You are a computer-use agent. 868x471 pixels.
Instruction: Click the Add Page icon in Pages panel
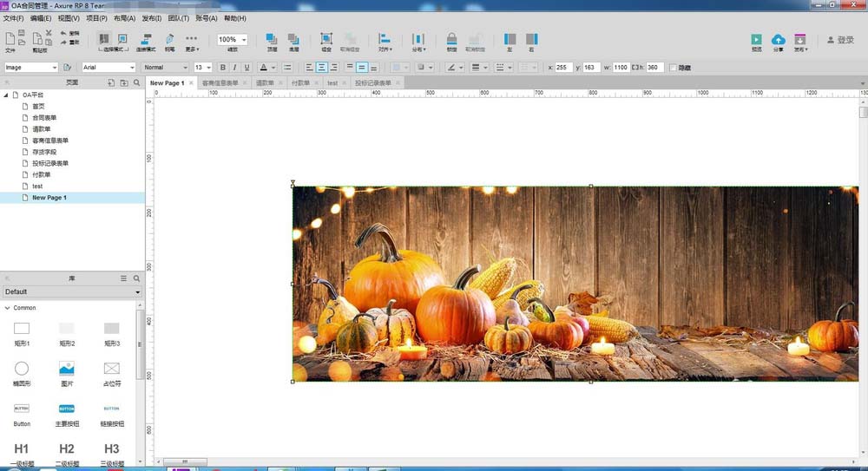[111, 82]
